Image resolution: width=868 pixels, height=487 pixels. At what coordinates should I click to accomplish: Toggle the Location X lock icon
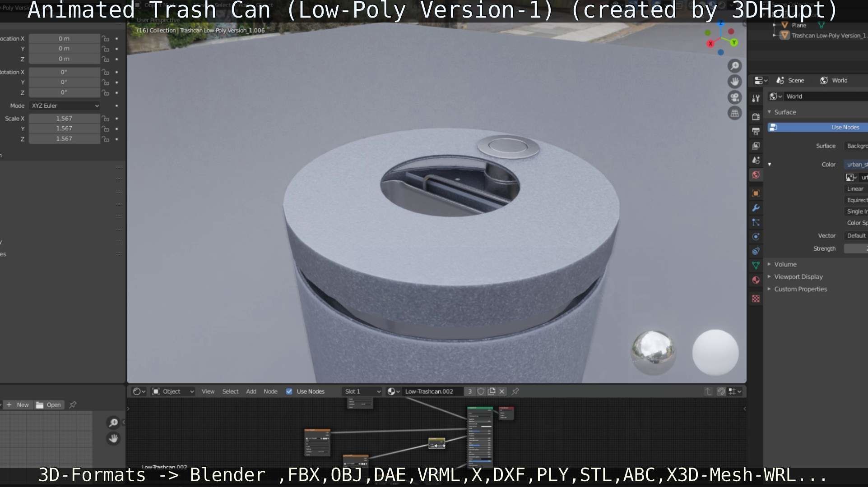(x=106, y=39)
